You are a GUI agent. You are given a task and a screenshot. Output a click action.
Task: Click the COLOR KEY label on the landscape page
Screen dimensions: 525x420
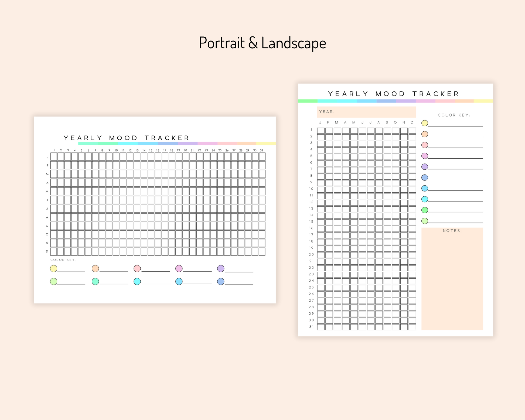[x=63, y=260]
